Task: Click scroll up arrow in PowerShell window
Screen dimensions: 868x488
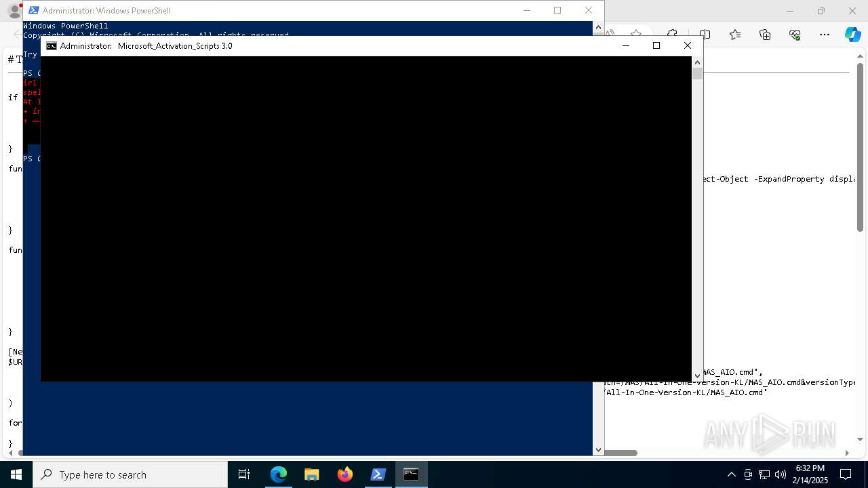Action: tap(598, 27)
